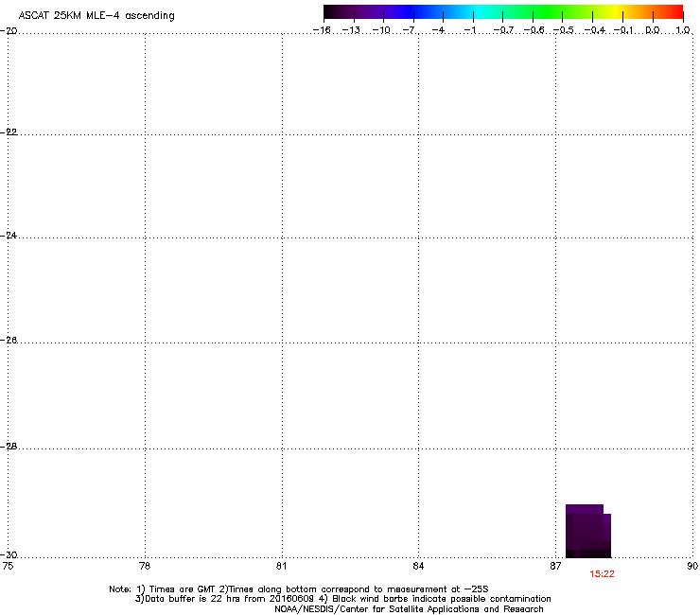700x615 pixels.
Task: Click the "-20" latitude axis label
Action: point(9,31)
